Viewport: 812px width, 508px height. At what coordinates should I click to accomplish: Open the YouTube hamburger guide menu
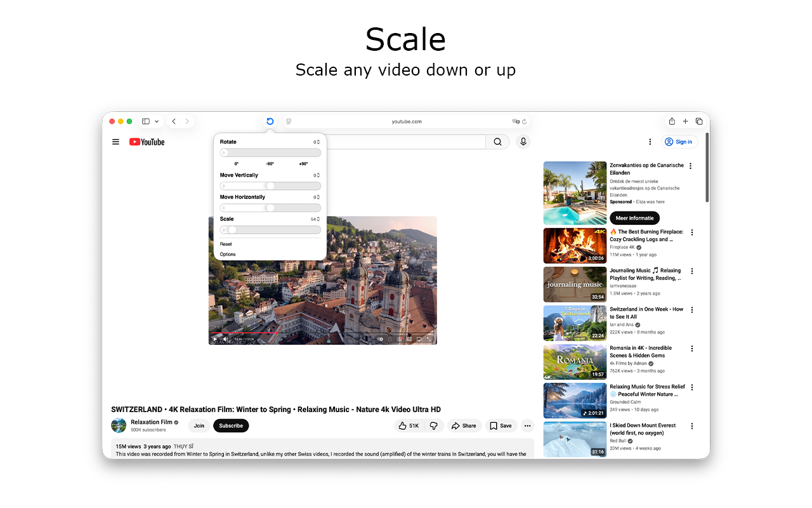tap(115, 142)
